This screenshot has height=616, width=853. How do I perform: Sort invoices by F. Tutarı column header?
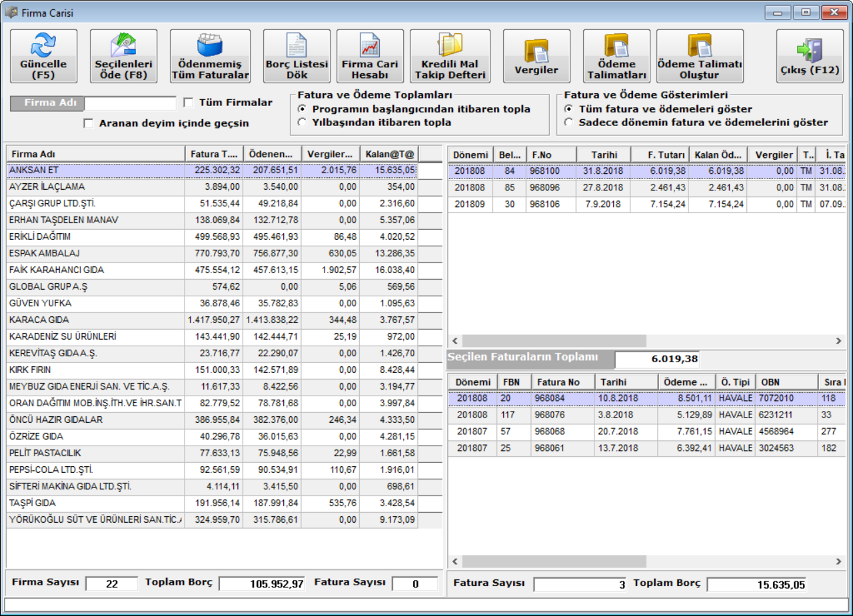pos(660,154)
